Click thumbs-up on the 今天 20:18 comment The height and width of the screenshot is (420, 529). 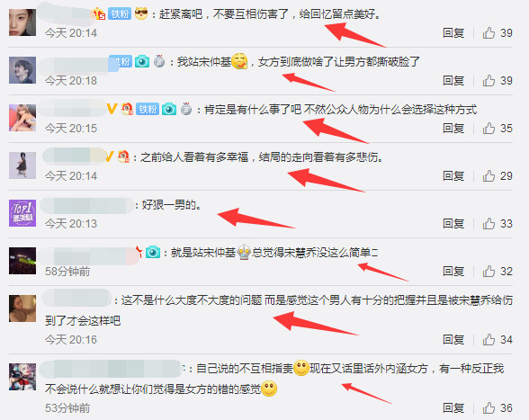click(489, 80)
